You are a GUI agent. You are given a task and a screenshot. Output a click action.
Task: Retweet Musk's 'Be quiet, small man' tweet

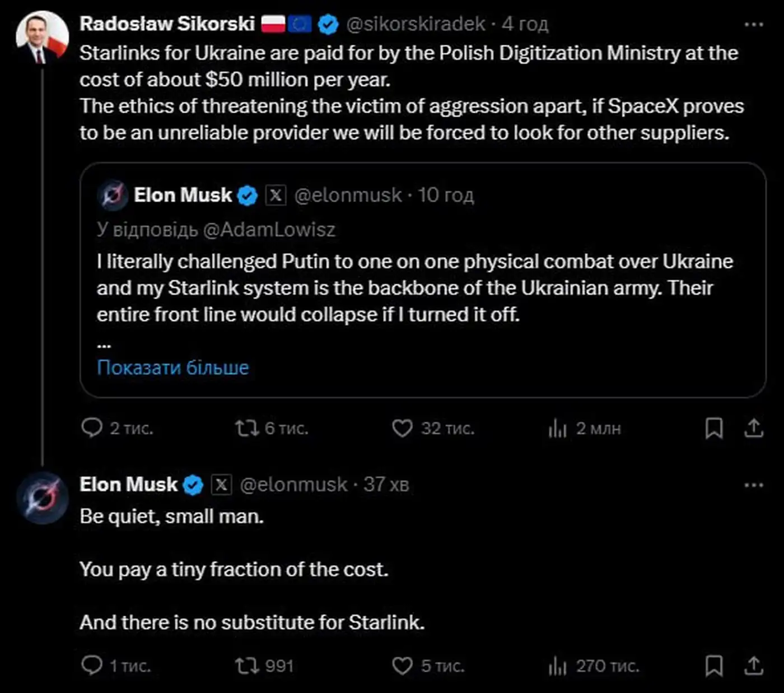[x=246, y=666]
